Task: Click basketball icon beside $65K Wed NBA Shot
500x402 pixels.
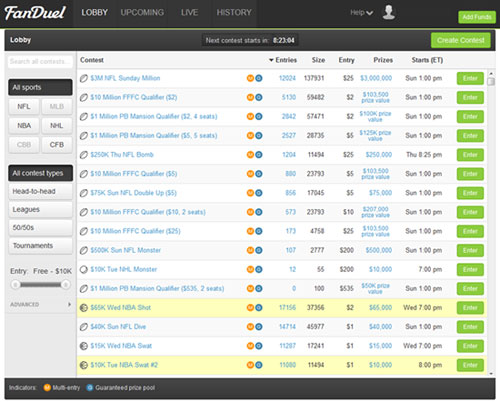Action: (84, 308)
